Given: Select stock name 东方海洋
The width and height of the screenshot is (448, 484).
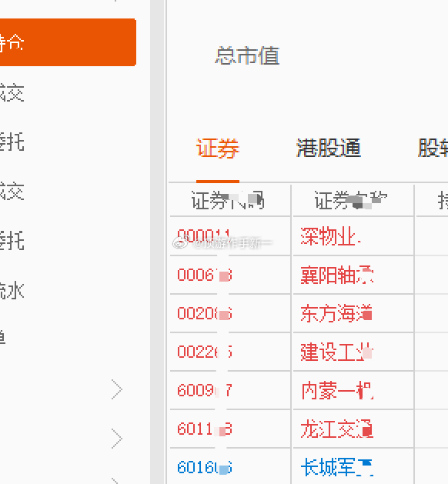Looking at the screenshot, I should pyautogui.click(x=336, y=313).
